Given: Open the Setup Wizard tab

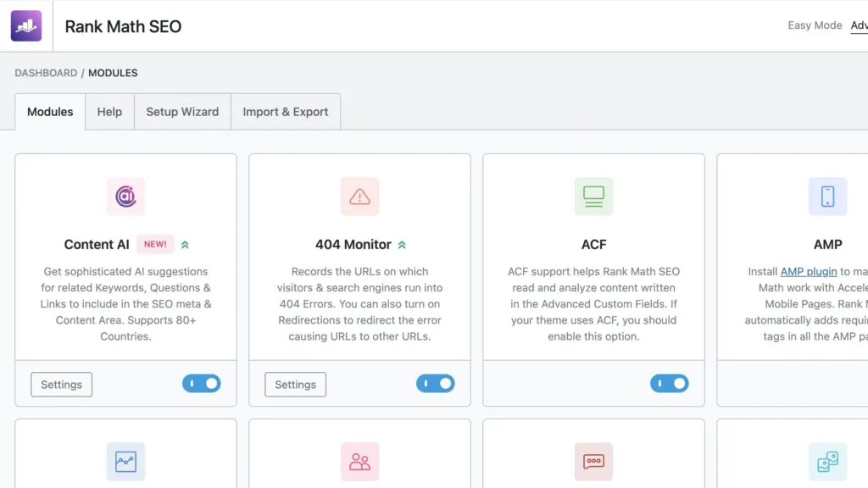Looking at the screenshot, I should pyautogui.click(x=182, y=112).
